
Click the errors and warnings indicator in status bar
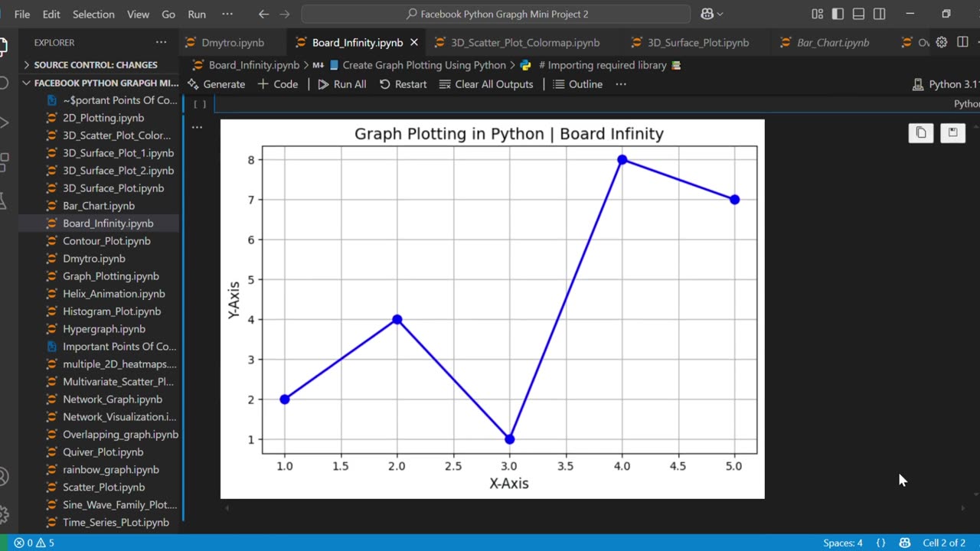pos(34,543)
